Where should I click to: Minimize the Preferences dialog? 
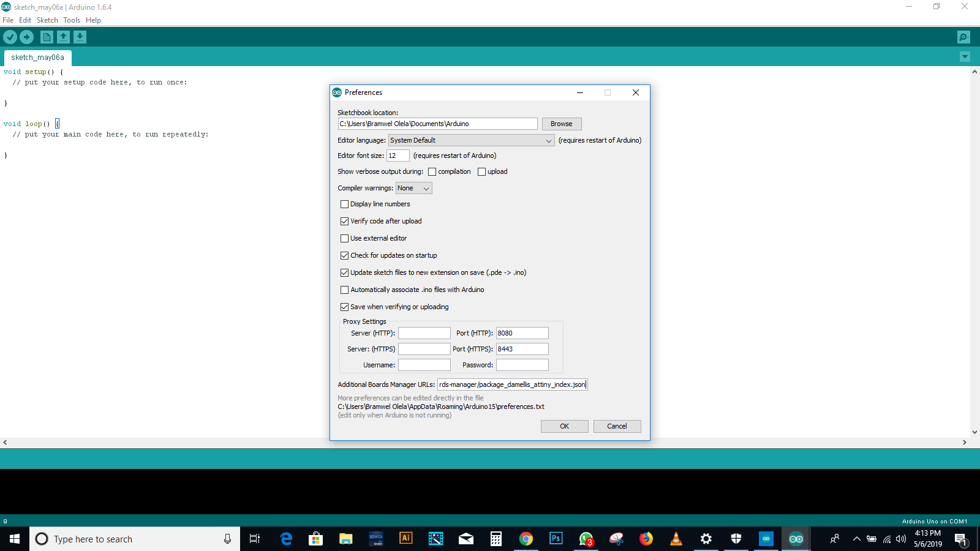tap(580, 92)
